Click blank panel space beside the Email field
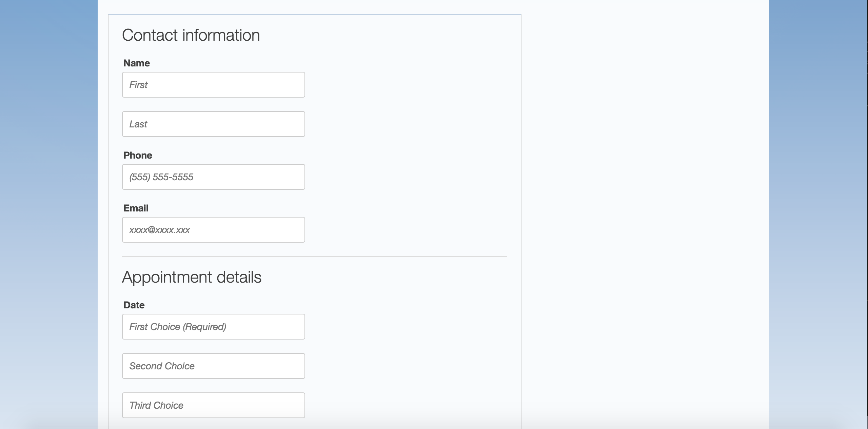This screenshot has height=429, width=868. [407, 230]
